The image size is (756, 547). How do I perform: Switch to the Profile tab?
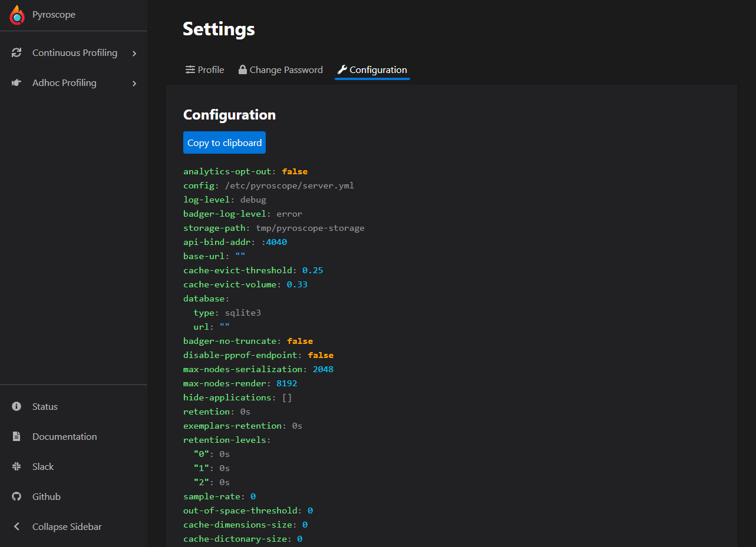point(210,69)
